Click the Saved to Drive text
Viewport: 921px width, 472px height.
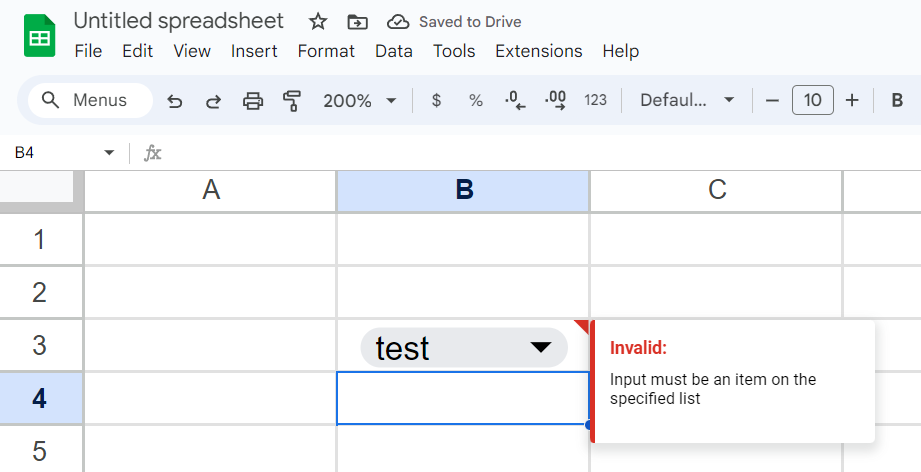470,22
